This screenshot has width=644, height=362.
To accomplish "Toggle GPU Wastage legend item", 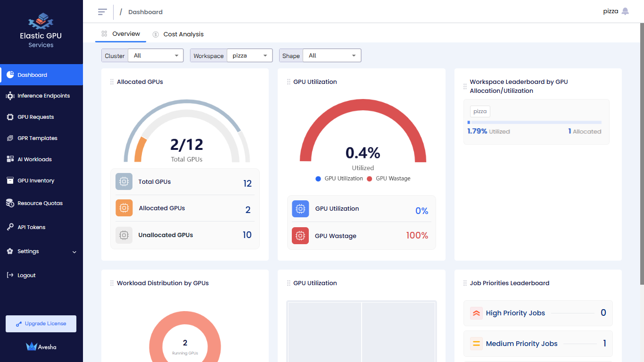I will click(x=388, y=179).
